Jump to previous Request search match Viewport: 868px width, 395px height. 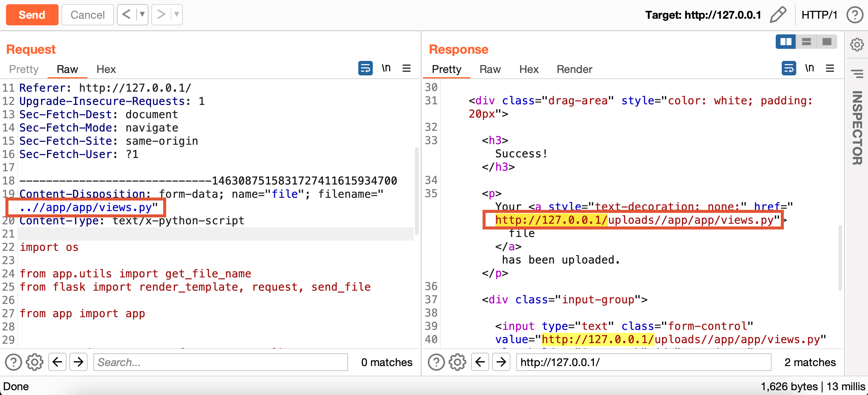[57, 362]
